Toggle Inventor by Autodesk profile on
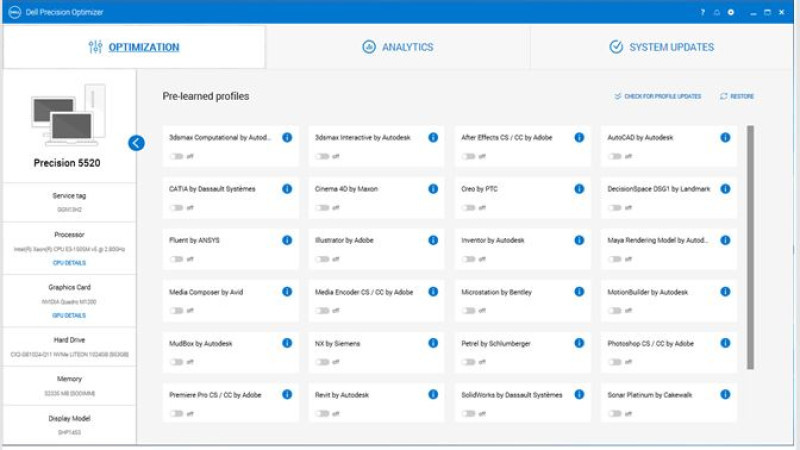Image resolution: width=800 pixels, height=450 pixels. [468, 259]
